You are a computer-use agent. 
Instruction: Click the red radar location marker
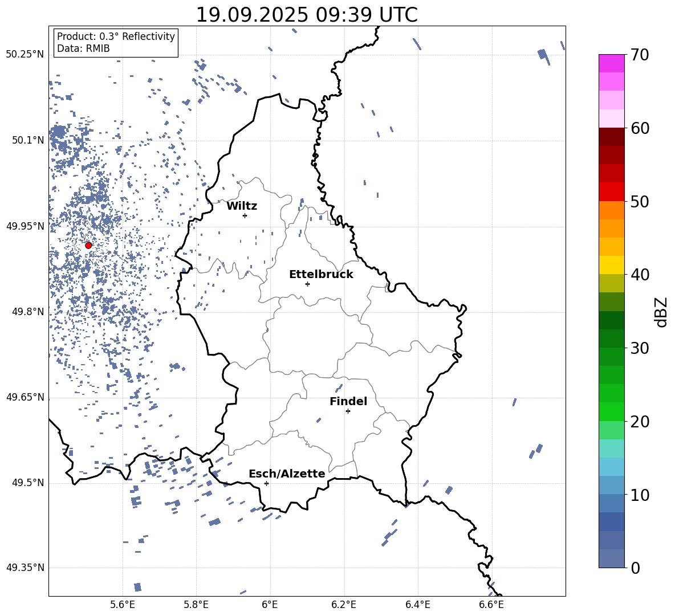pyautogui.click(x=88, y=245)
